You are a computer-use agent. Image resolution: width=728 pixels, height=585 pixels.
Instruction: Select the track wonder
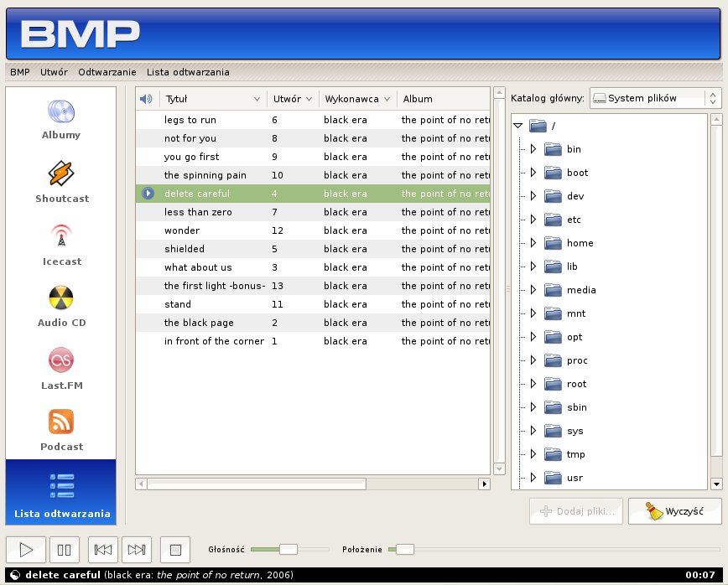(313, 230)
